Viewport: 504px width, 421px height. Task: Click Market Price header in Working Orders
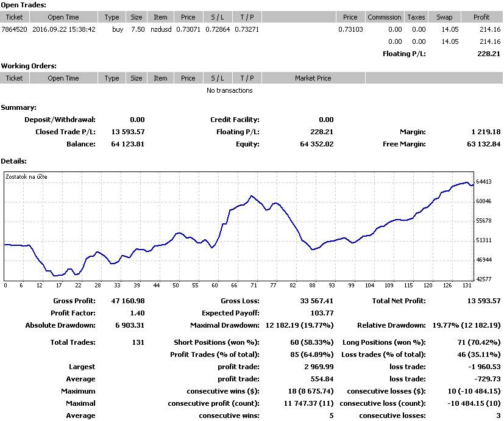click(313, 78)
